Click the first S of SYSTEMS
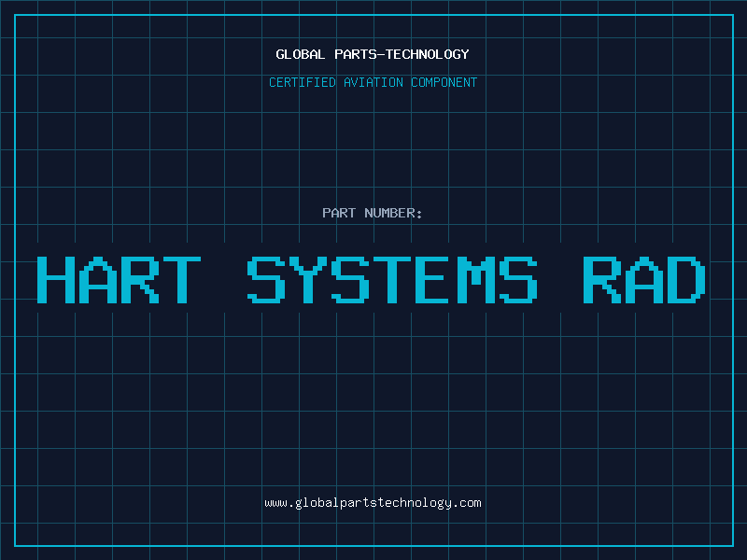This screenshot has height=560, width=747. [x=266, y=280]
